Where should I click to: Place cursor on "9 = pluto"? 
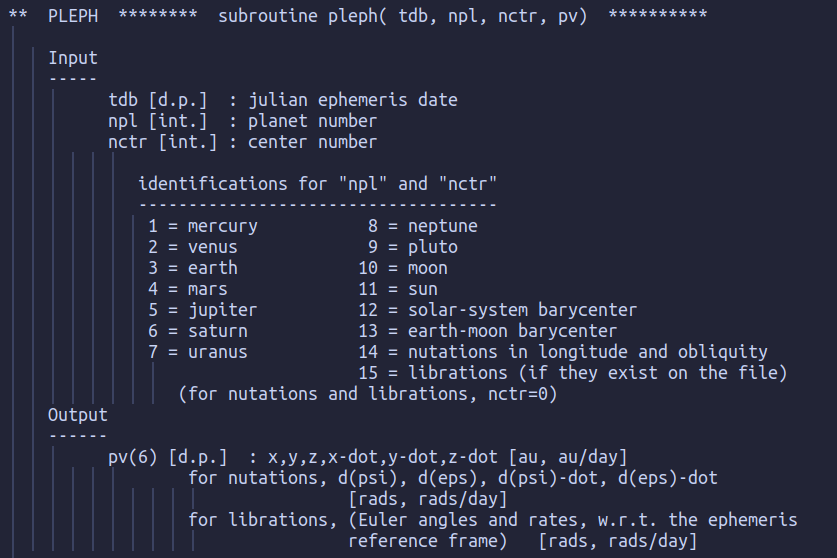point(412,247)
